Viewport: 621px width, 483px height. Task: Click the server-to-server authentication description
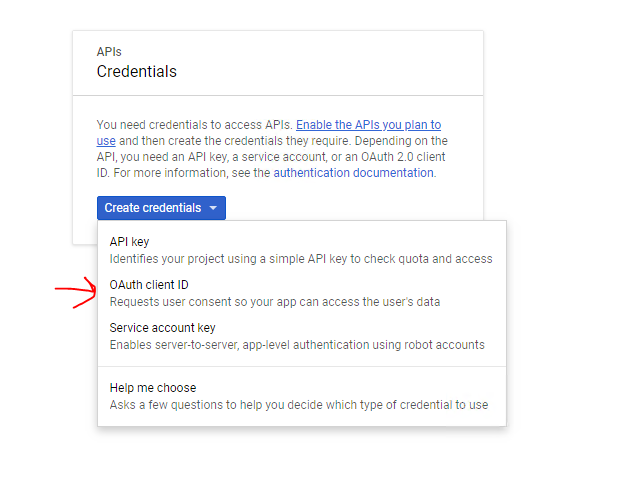tap(297, 345)
